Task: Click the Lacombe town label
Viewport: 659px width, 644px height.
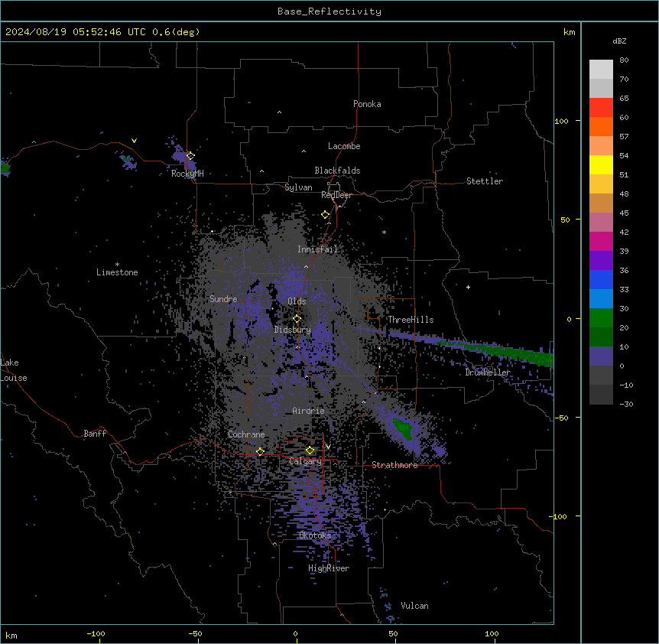Action: click(x=344, y=146)
